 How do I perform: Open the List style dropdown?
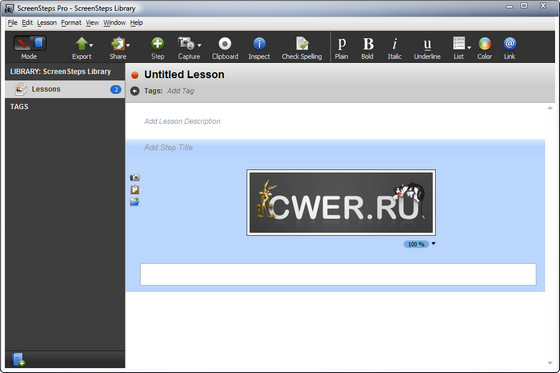point(469,47)
